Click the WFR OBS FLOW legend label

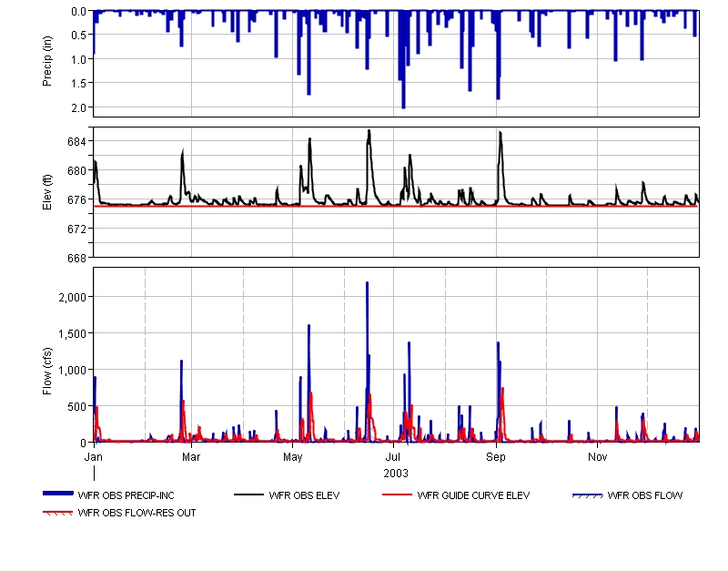[x=645, y=495]
